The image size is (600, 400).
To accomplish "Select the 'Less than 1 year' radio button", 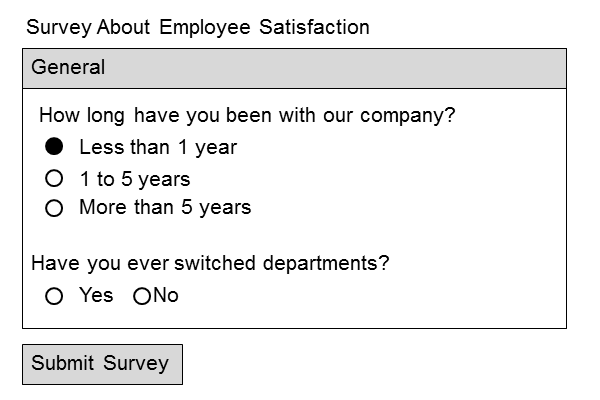I will (x=55, y=147).
